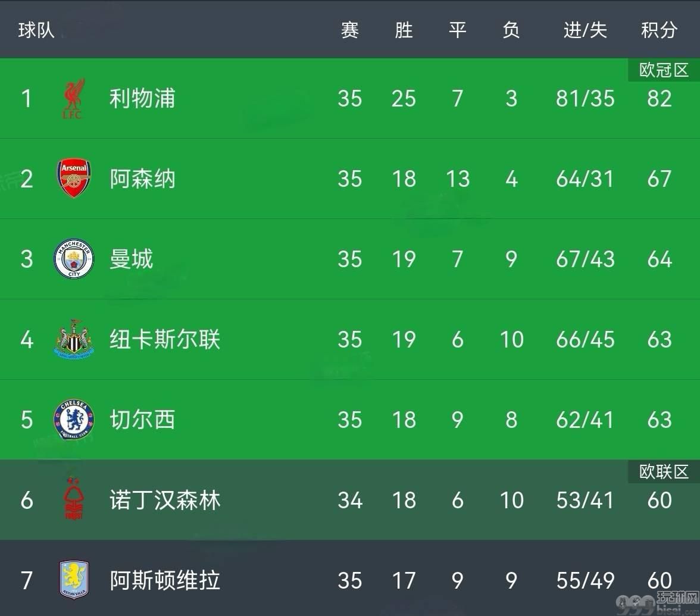Click the 进/失 column header

[585, 30]
